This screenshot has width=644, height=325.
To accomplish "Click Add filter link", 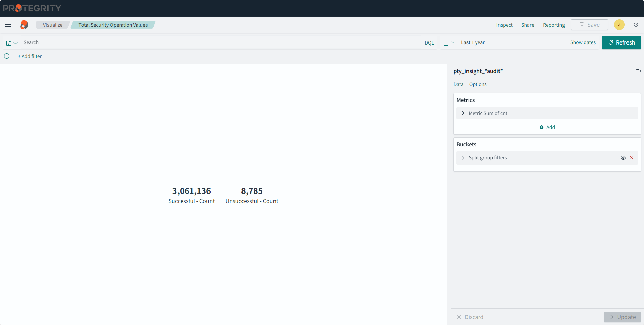I will coord(30,56).
